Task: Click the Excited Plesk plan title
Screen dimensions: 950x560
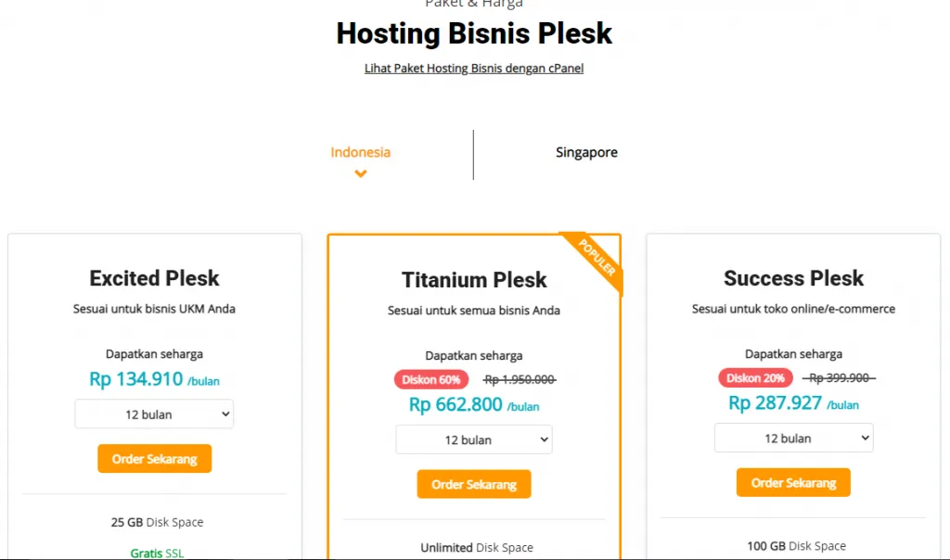Action: tap(154, 278)
